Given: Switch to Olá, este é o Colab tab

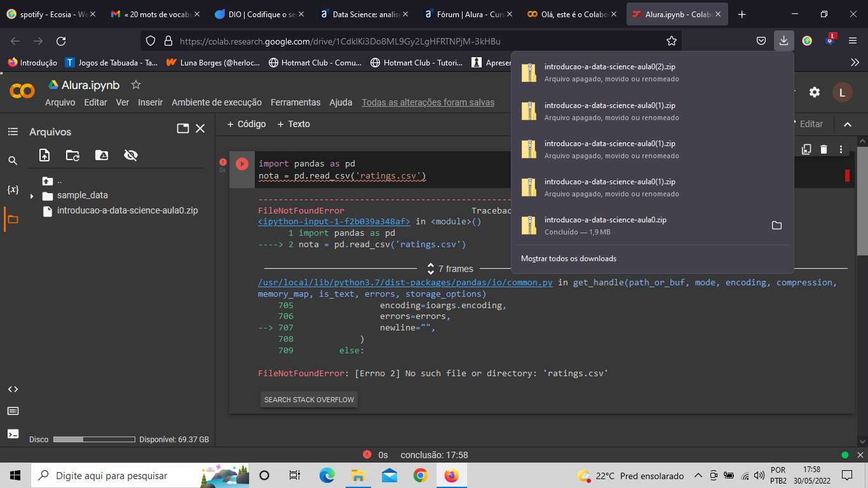Looking at the screenshot, I should [x=572, y=14].
